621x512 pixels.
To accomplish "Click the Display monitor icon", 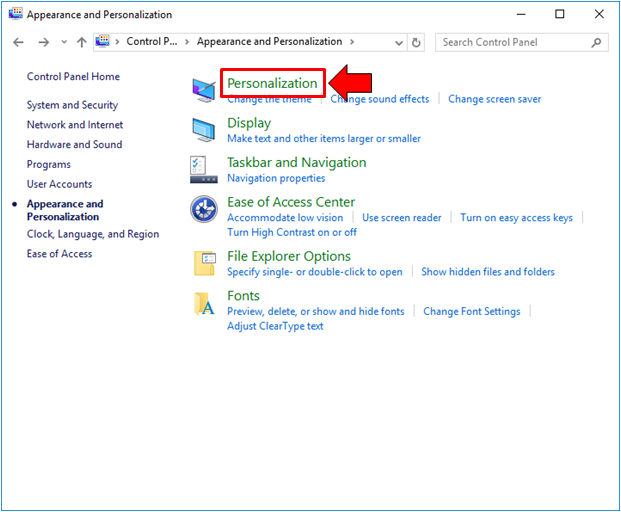I will (203, 130).
